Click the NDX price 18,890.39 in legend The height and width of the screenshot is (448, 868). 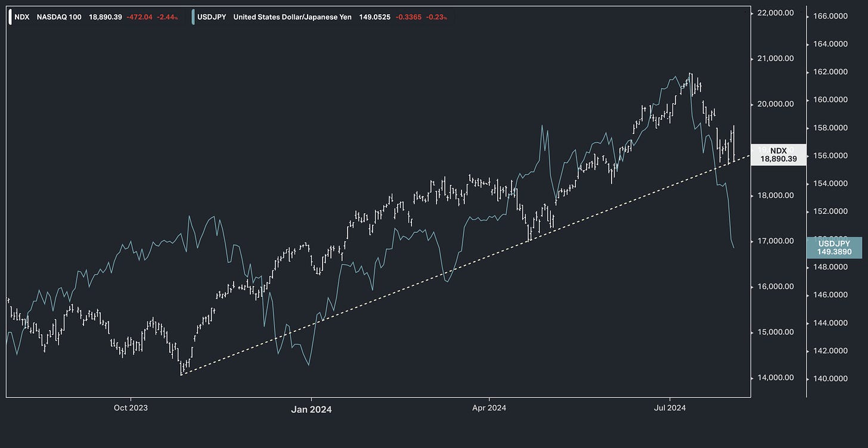[x=106, y=17]
